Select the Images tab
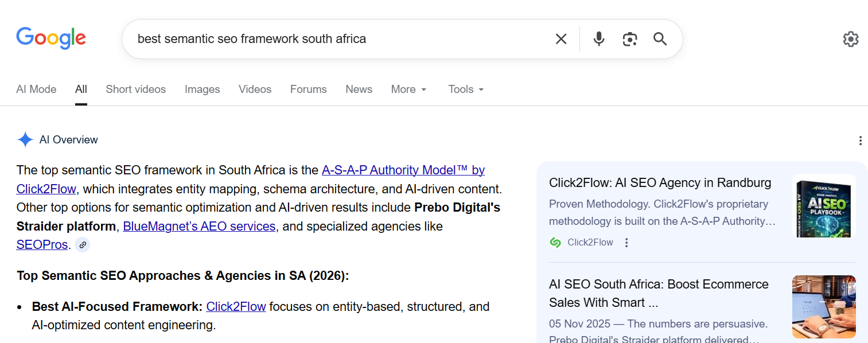The width and height of the screenshot is (868, 343). [x=202, y=89]
